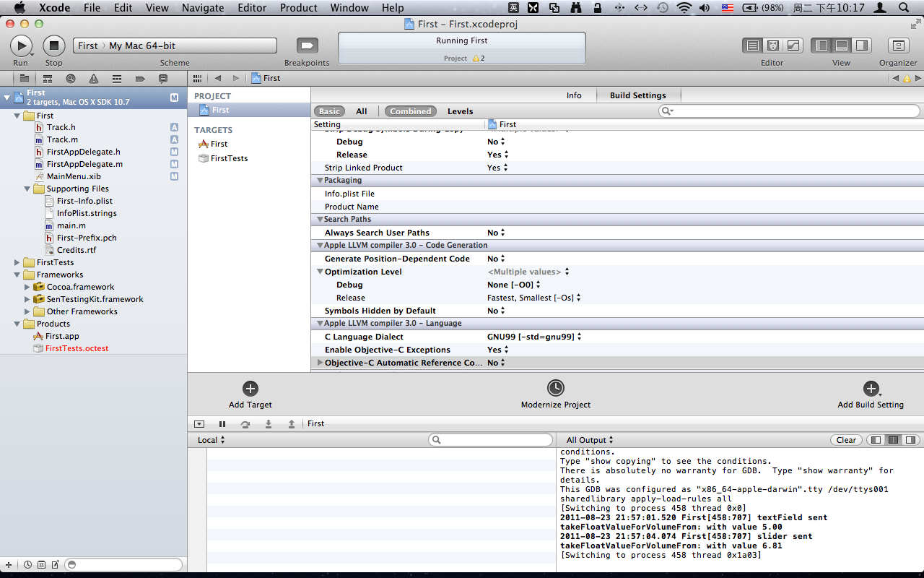This screenshot has width=924, height=578.
Task: Expand Cocoa.framework in navigator
Action: (x=28, y=288)
